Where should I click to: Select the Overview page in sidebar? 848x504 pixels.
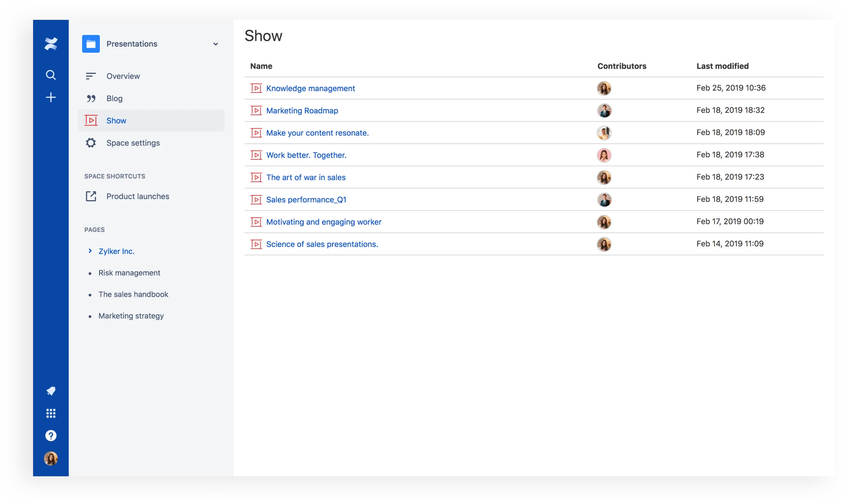123,76
